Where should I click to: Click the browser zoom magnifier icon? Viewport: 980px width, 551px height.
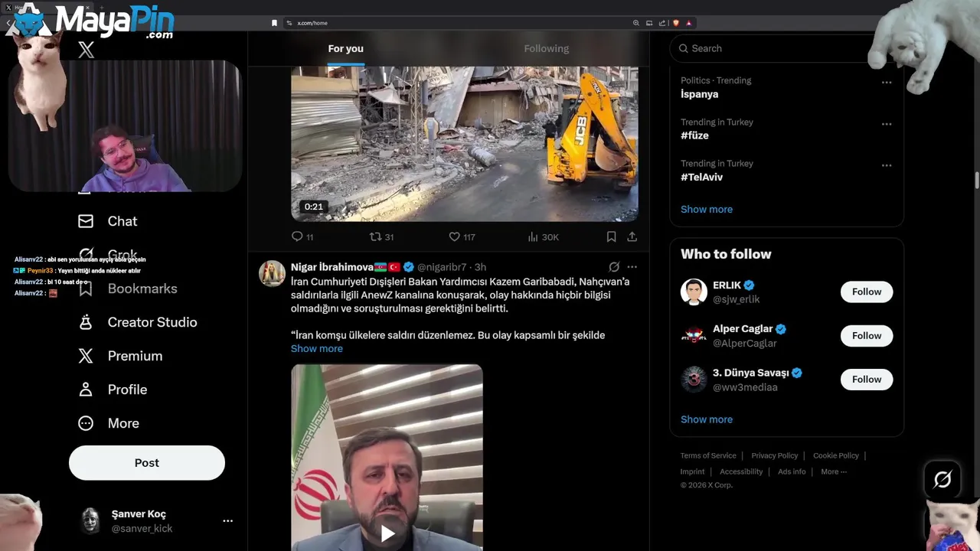[x=635, y=23]
